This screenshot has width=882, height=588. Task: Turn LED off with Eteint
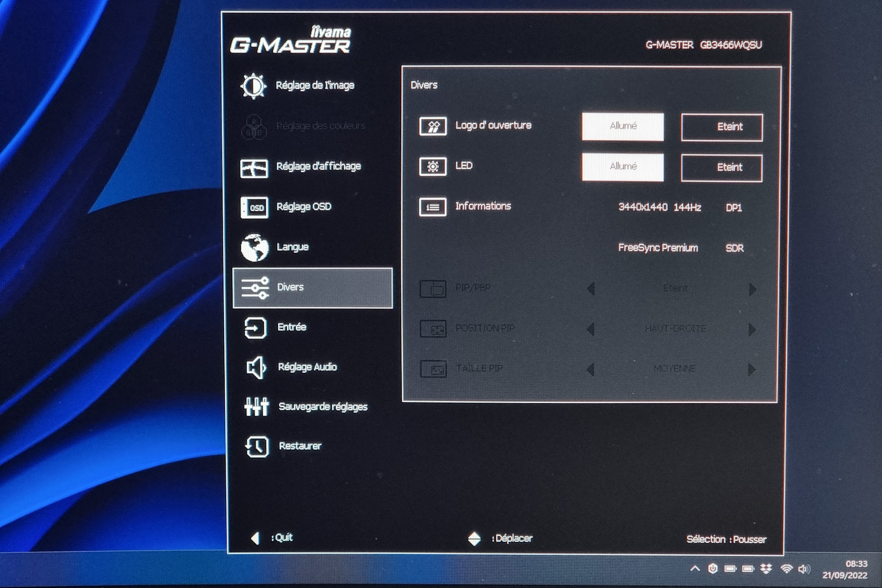pyautogui.click(x=722, y=168)
